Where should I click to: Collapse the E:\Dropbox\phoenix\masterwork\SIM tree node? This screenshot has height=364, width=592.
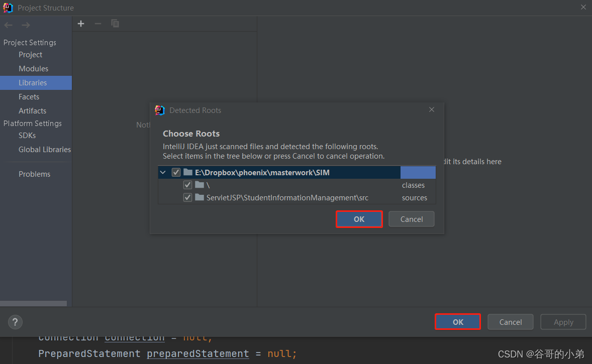tap(163, 172)
